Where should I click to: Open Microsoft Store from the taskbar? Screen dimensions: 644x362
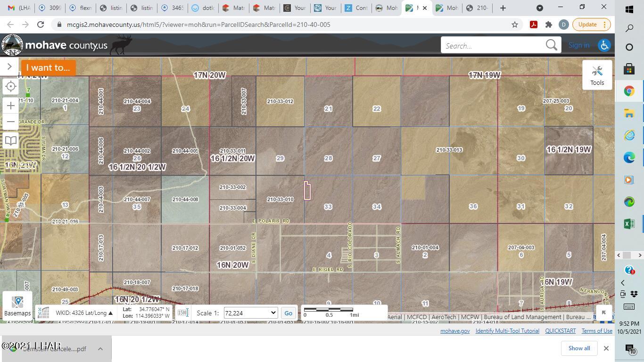(629, 69)
